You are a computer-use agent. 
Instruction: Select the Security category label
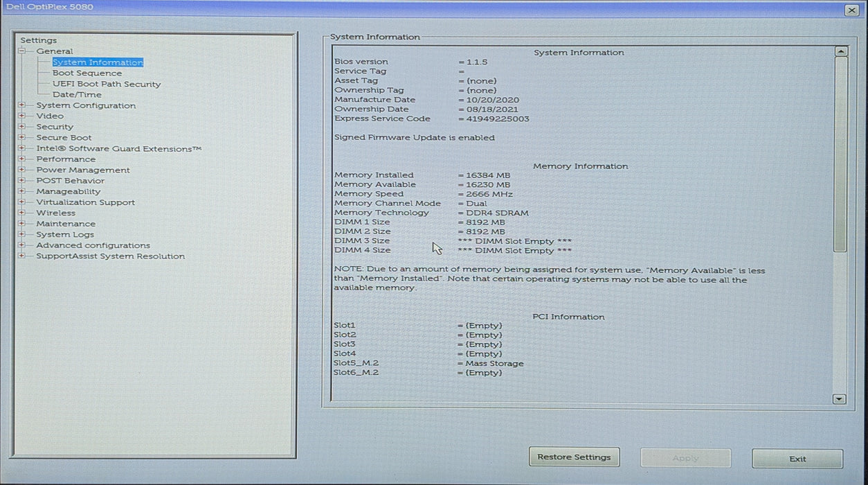click(55, 127)
